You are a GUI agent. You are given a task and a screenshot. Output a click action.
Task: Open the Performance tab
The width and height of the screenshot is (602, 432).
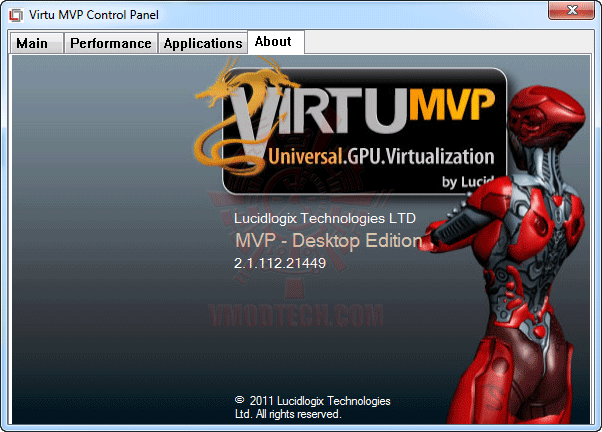pyautogui.click(x=111, y=43)
